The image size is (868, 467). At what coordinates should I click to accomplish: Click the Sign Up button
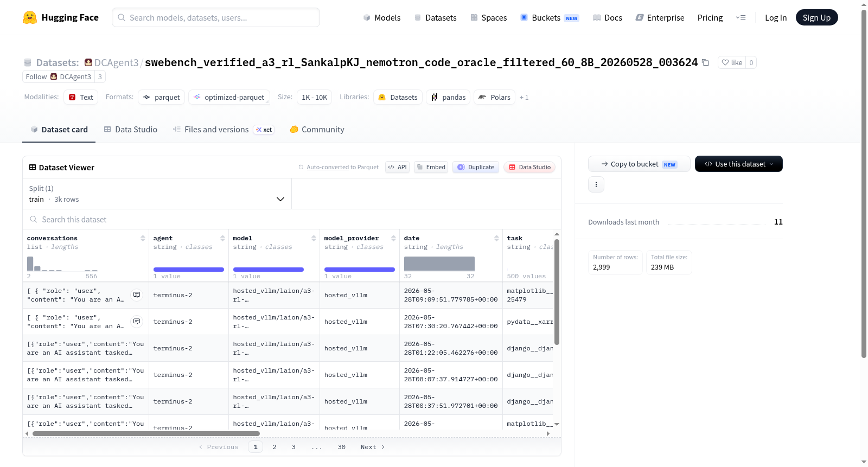click(x=816, y=17)
